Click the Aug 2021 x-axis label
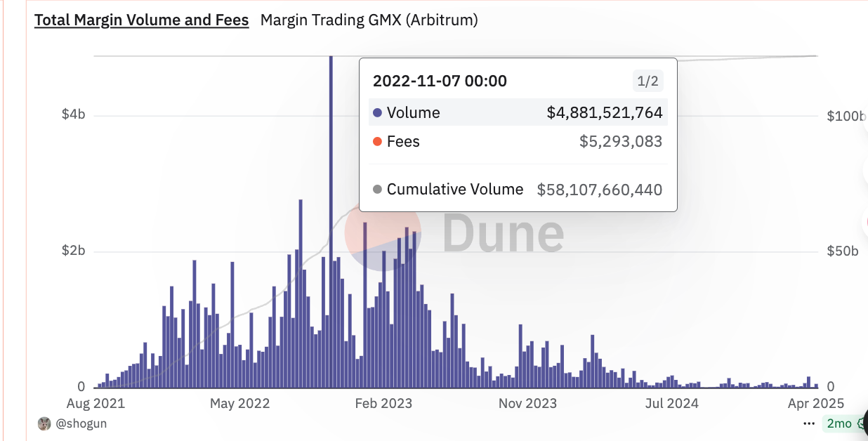Viewport: 868px width, 441px height. point(95,403)
